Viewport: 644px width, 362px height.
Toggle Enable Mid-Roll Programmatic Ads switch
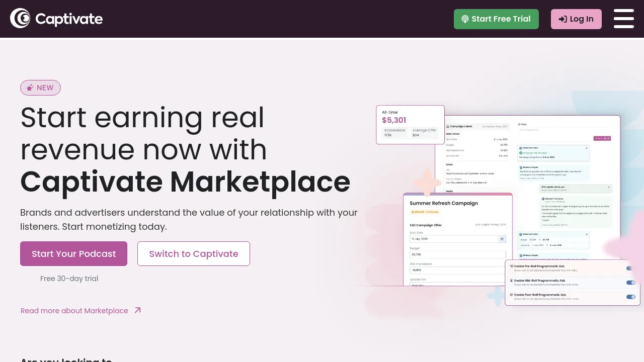(630, 283)
